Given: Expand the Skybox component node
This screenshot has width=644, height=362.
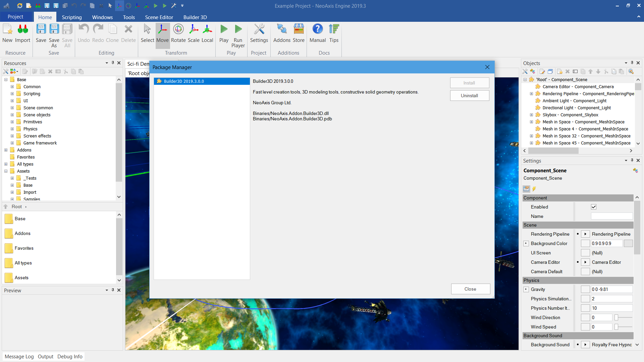Looking at the screenshot, I should pos(531,115).
